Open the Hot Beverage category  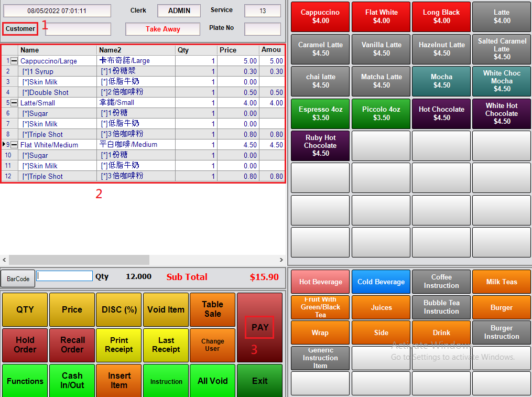[x=320, y=282]
